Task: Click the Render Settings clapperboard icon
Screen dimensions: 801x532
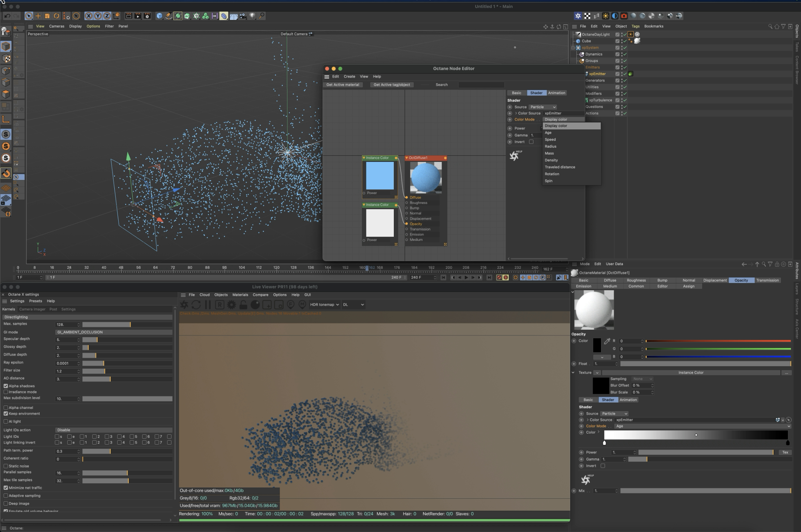Action: tap(147, 16)
